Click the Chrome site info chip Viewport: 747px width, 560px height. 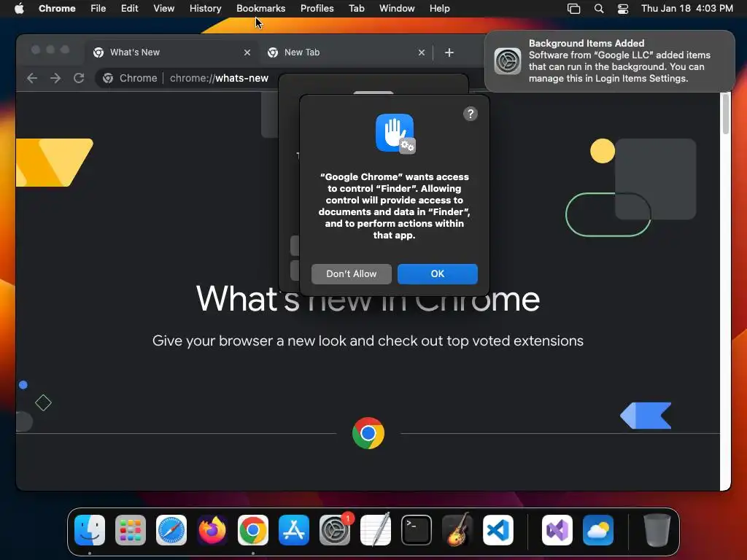(x=130, y=78)
